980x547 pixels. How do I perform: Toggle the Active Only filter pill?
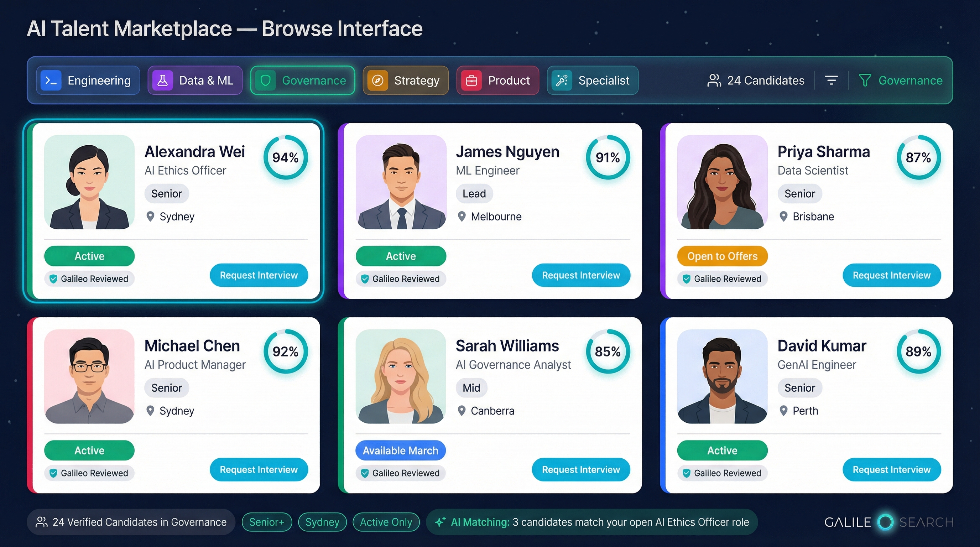[x=386, y=522]
